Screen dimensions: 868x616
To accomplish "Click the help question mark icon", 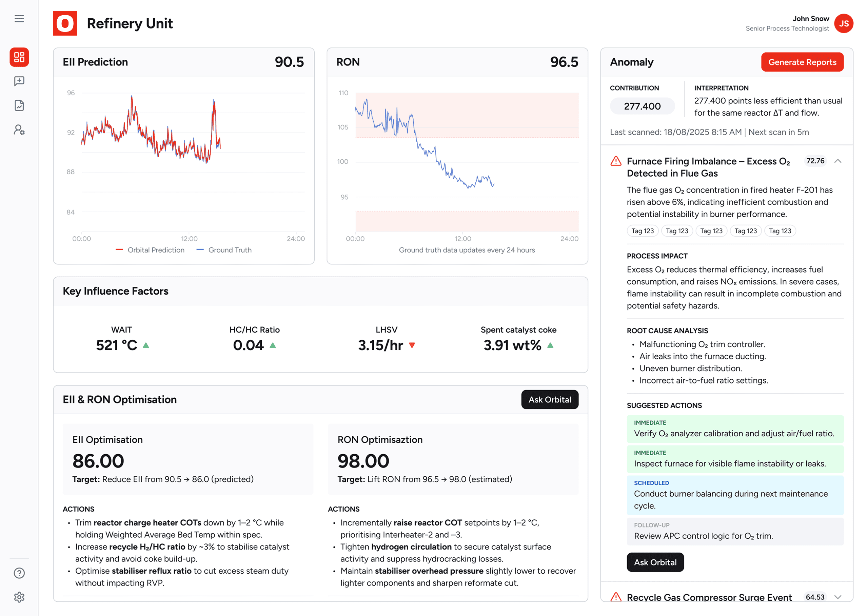I will click(x=19, y=573).
